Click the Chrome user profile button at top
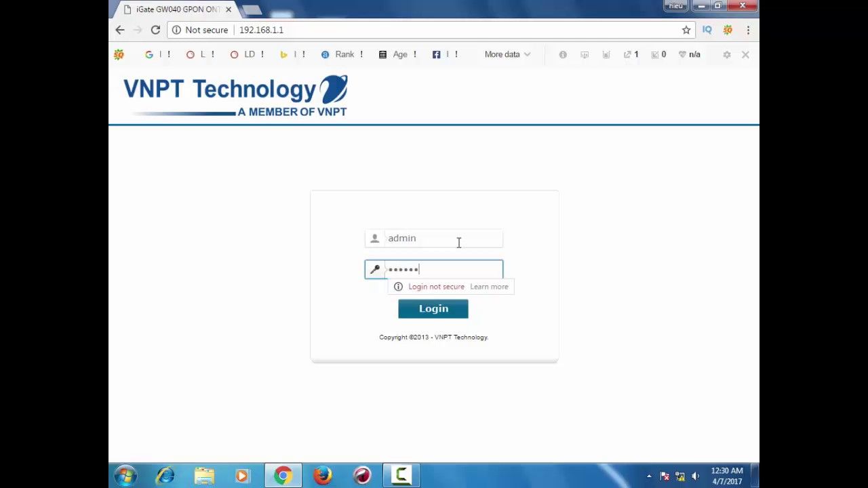The height and width of the screenshot is (488, 868). tap(675, 5)
